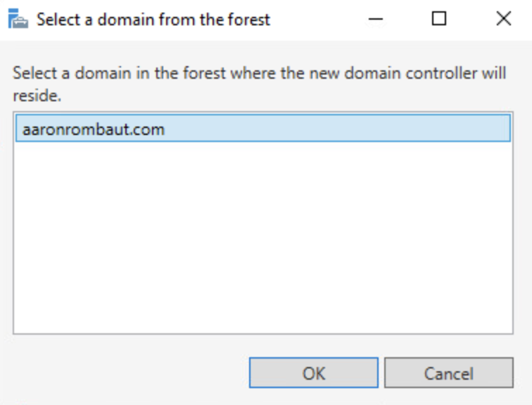Click the instruction text about the new domain controller

pyautogui.click(x=259, y=74)
